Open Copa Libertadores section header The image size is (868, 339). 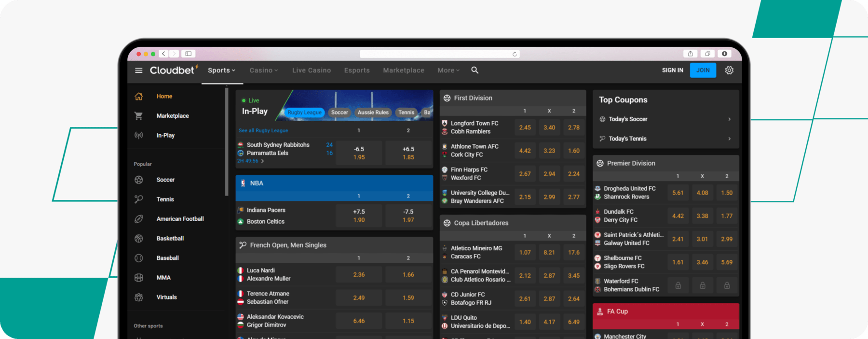[513, 223]
